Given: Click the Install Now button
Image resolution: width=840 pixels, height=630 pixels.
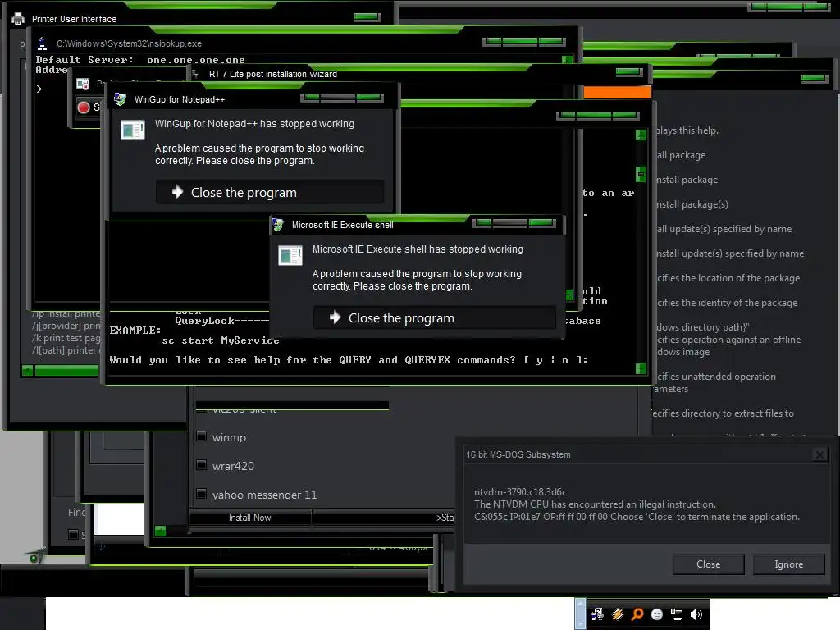Looking at the screenshot, I should point(249,518).
